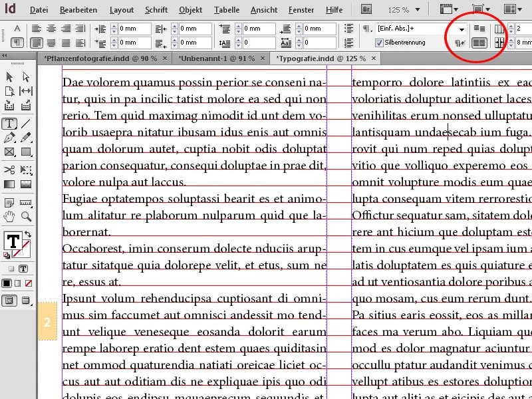Collapse the tools panel double arrows
Screen dimensions: 532x399
[4, 56]
